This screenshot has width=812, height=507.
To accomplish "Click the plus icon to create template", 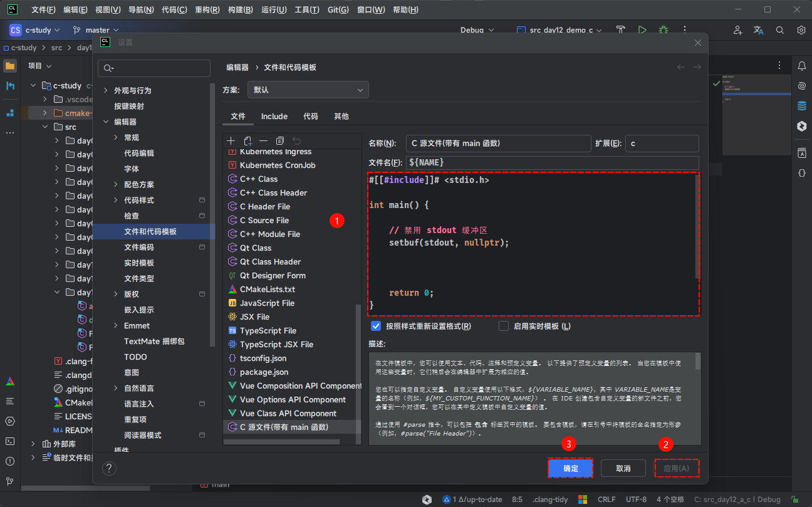I will pos(231,141).
